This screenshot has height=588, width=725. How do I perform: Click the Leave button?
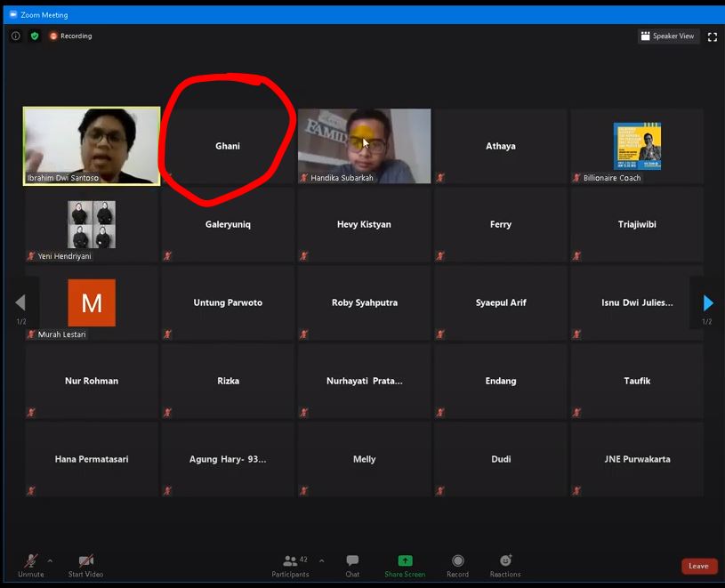point(698,566)
